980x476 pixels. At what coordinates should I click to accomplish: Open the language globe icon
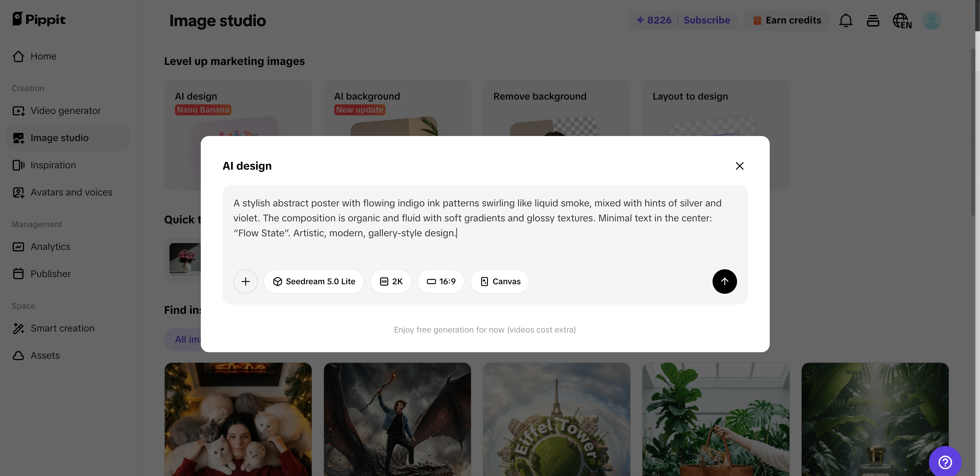coord(902,20)
